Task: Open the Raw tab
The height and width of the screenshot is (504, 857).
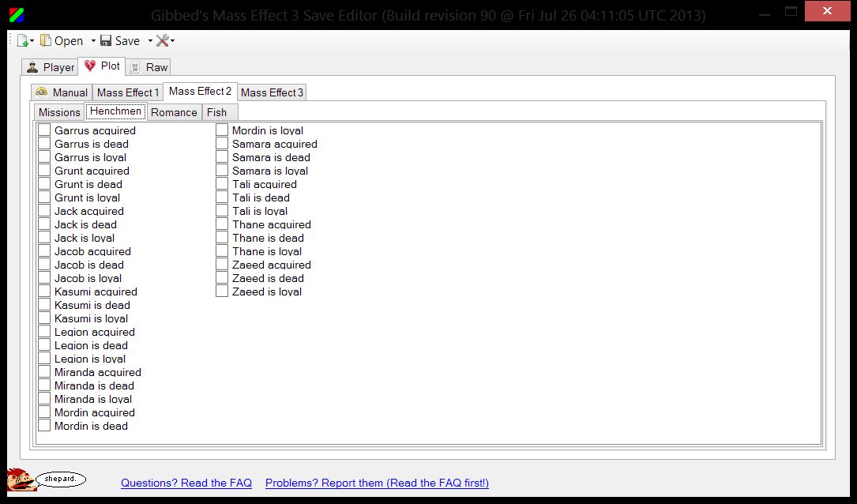Action: (148, 67)
